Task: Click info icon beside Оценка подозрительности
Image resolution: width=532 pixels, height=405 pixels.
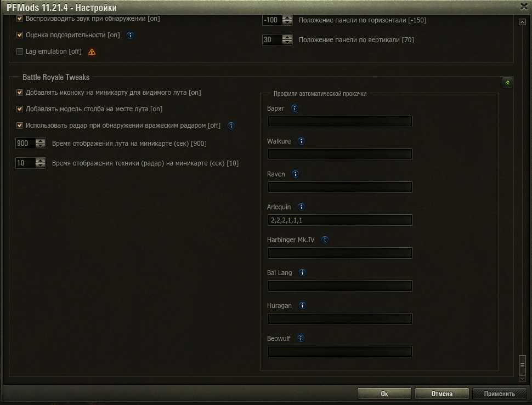Action: [130, 35]
